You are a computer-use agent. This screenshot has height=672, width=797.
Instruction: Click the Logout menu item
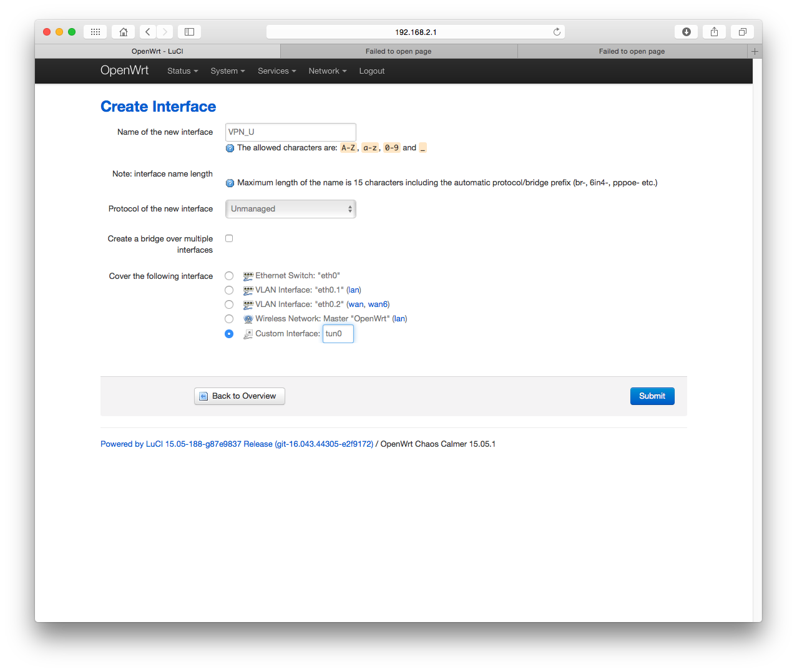[x=372, y=71]
